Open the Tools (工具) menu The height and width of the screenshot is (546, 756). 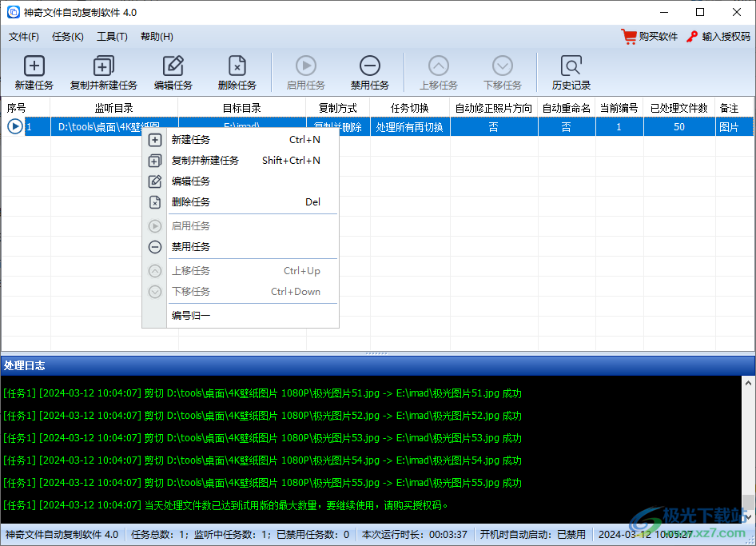(x=112, y=37)
